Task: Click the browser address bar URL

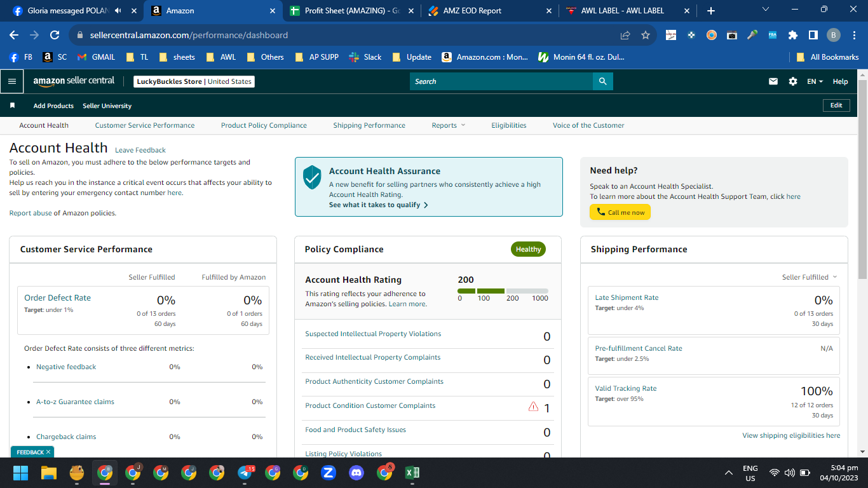Action: point(189,36)
